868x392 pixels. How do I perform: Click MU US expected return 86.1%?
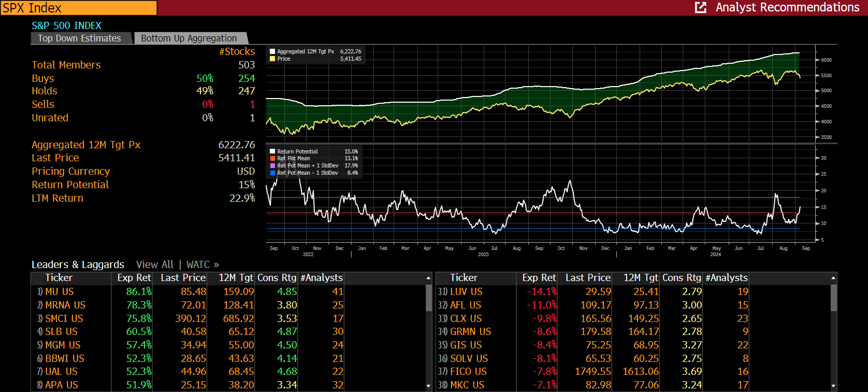pyautogui.click(x=139, y=292)
